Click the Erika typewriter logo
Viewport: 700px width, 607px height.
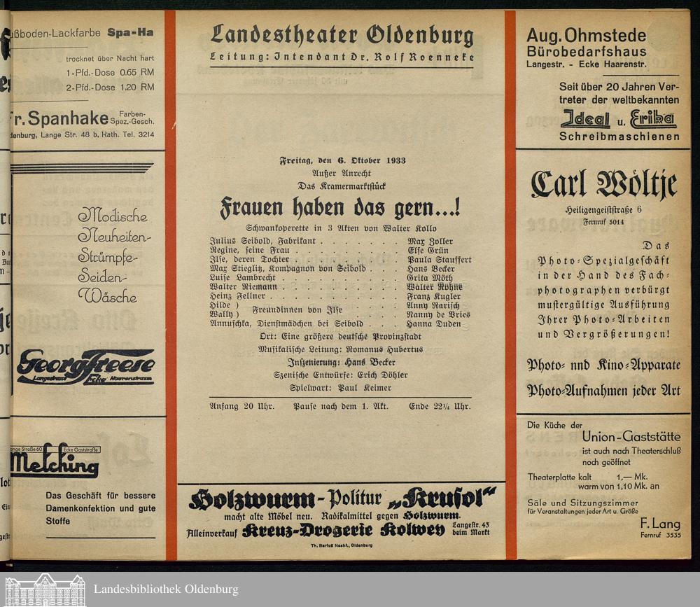point(652,118)
